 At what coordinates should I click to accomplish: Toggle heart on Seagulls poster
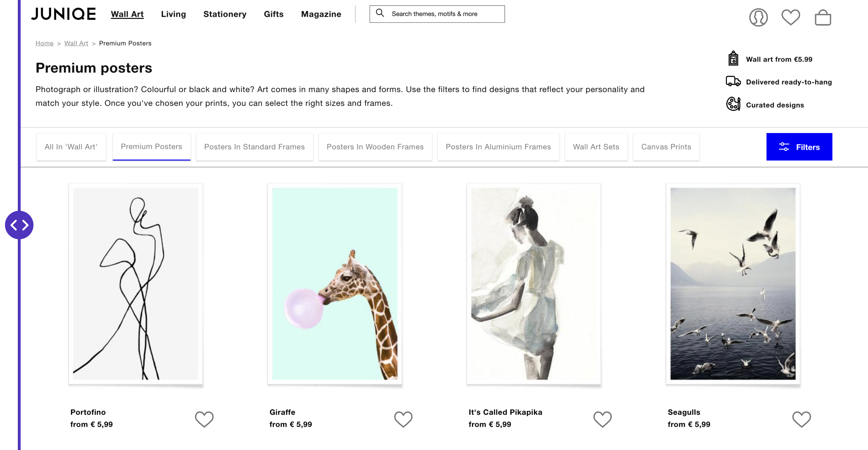(801, 419)
